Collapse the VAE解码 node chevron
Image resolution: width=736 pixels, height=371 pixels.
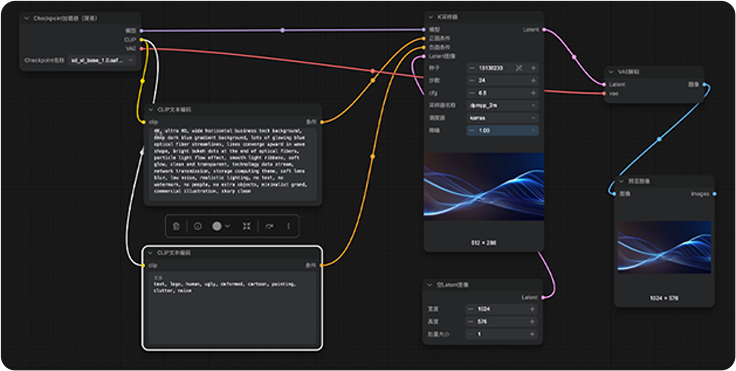(x=611, y=72)
